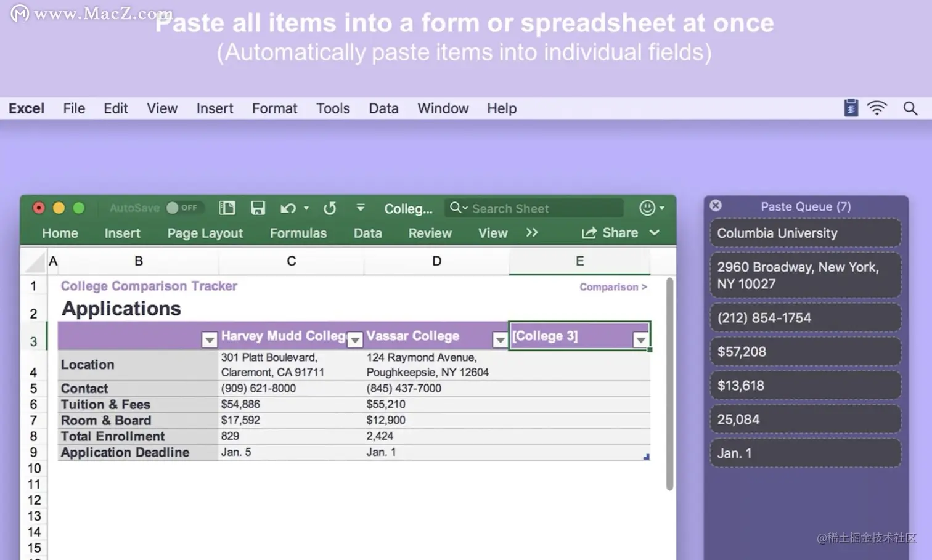Click the (845) 437-7000 contact cell
The image size is (932, 560).
pos(436,389)
